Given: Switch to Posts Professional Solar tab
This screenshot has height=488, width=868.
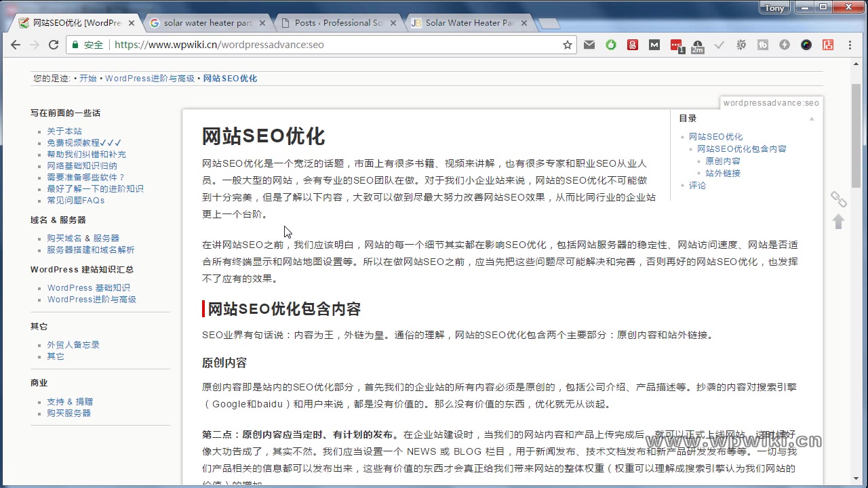Looking at the screenshot, I should click(337, 22).
